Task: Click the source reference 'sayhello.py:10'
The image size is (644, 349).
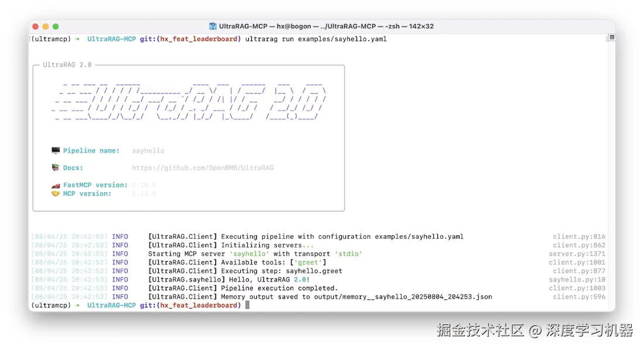Action: click(x=577, y=280)
